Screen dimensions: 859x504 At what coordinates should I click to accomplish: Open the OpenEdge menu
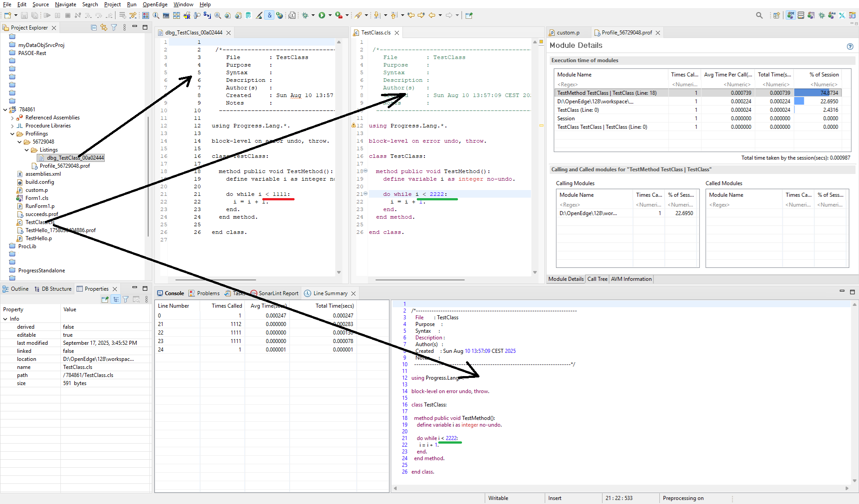tap(155, 4)
